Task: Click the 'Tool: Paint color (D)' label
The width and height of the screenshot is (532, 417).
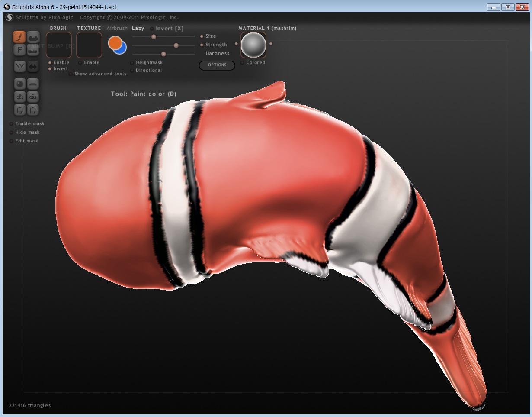Action: [144, 94]
